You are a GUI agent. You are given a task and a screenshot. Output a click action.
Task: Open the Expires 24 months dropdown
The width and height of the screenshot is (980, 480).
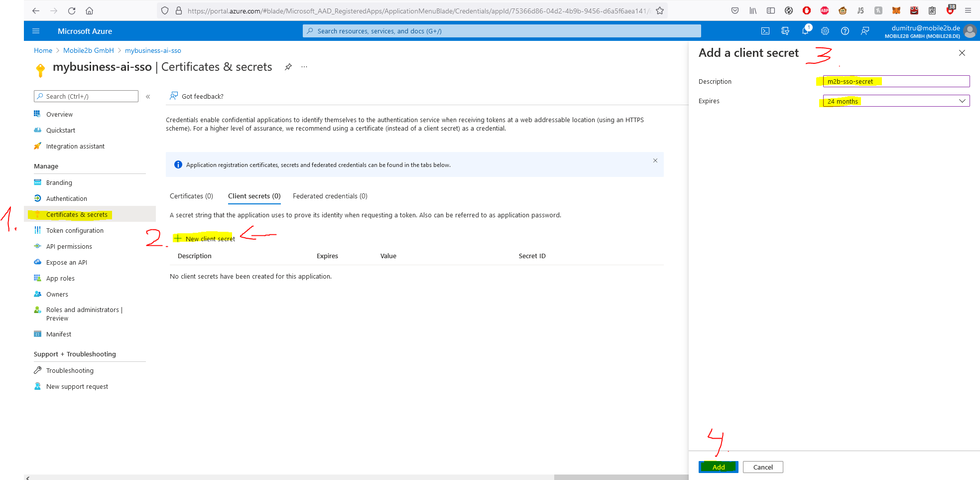pyautogui.click(x=895, y=101)
